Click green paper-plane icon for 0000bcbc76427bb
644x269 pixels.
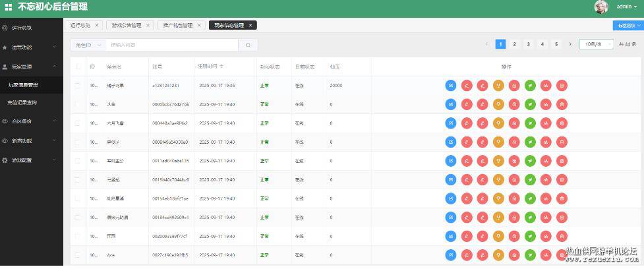530,104
